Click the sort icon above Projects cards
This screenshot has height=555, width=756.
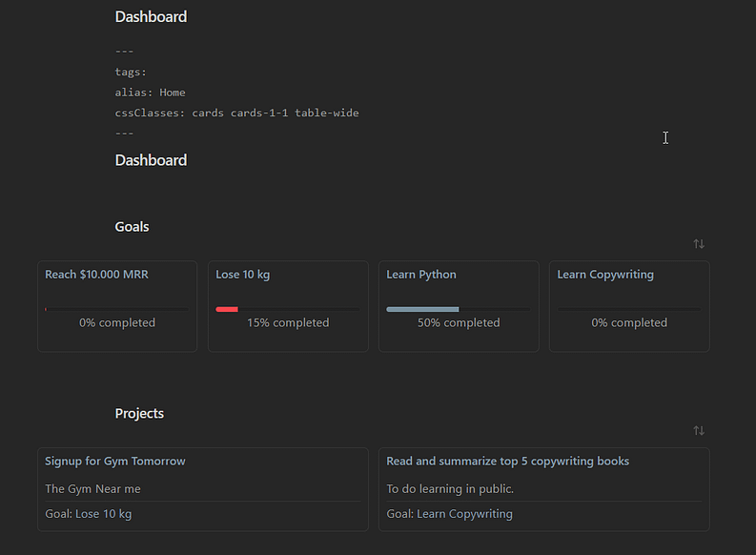click(699, 431)
